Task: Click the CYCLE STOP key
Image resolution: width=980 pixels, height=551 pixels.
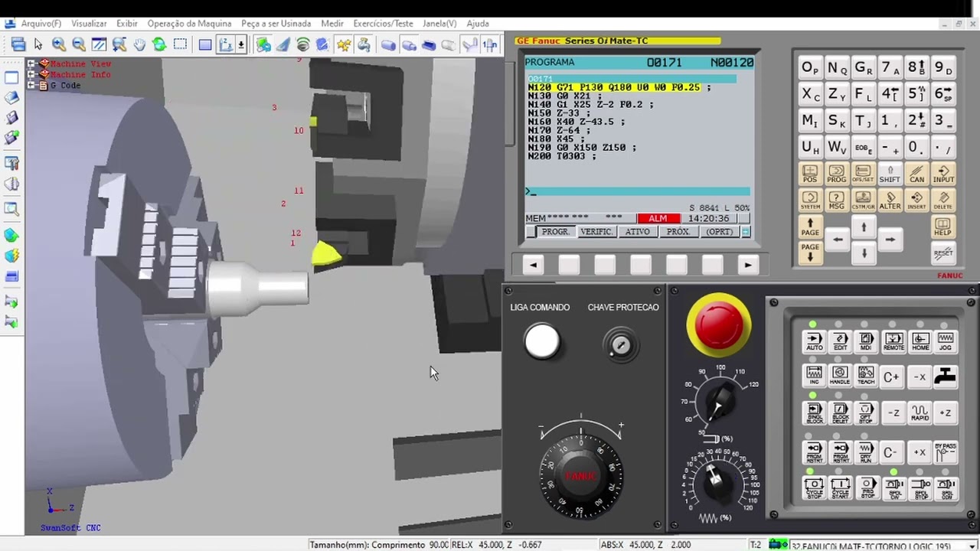Action: [814, 487]
